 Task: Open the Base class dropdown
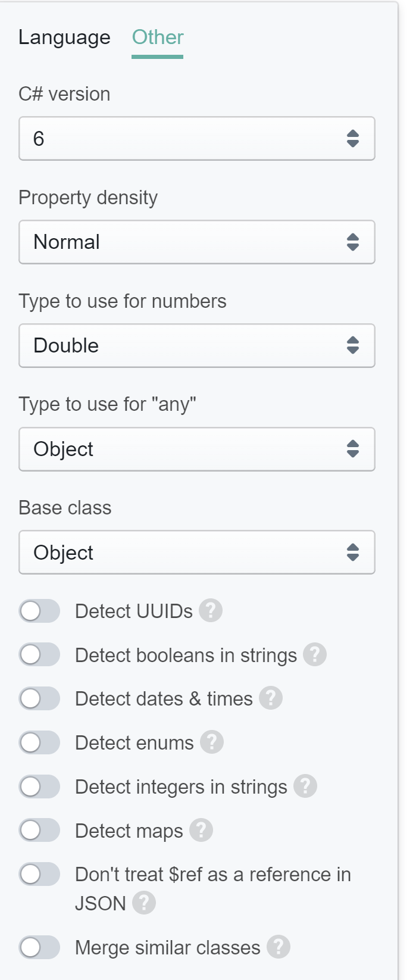(197, 553)
